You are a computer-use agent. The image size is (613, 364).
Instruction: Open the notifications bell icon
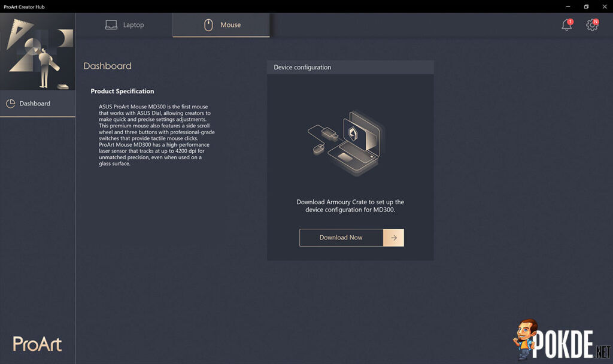tap(566, 25)
